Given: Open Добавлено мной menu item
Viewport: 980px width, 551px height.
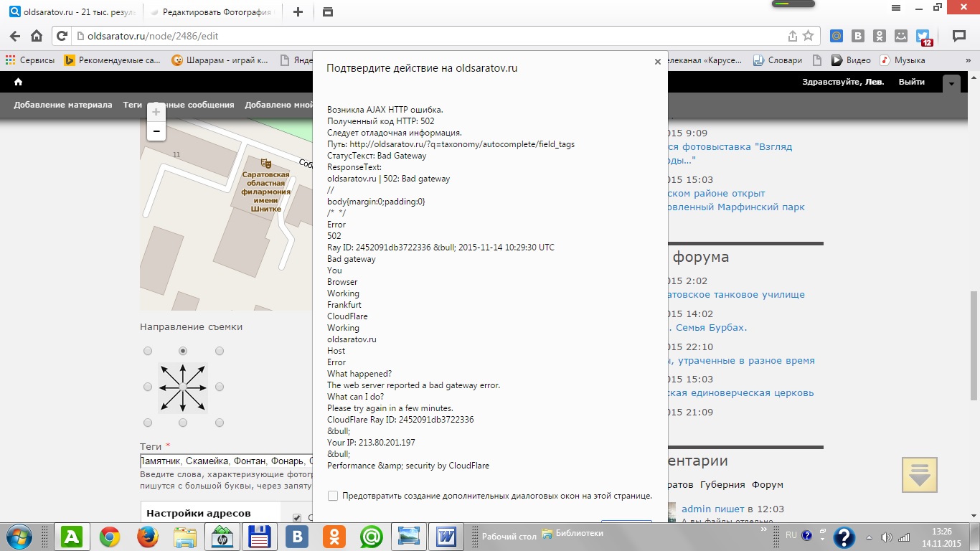Looking at the screenshot, I should (x=279, y=105).
